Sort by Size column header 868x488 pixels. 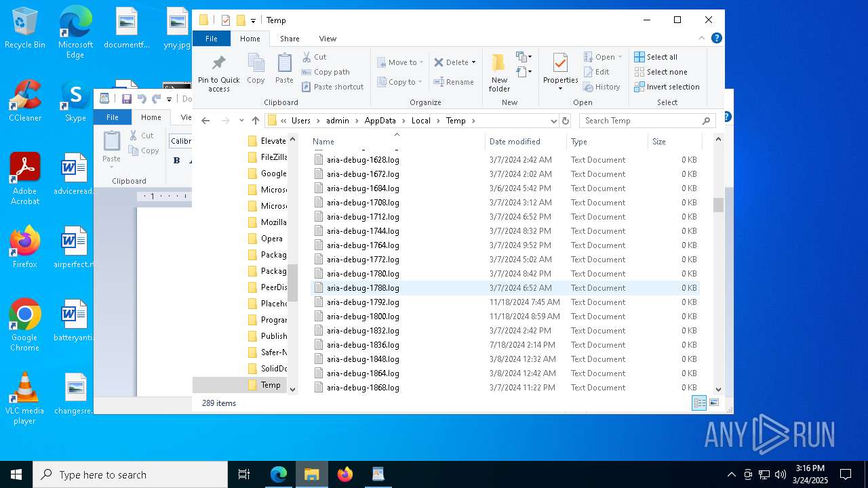[x=675, y=141]
